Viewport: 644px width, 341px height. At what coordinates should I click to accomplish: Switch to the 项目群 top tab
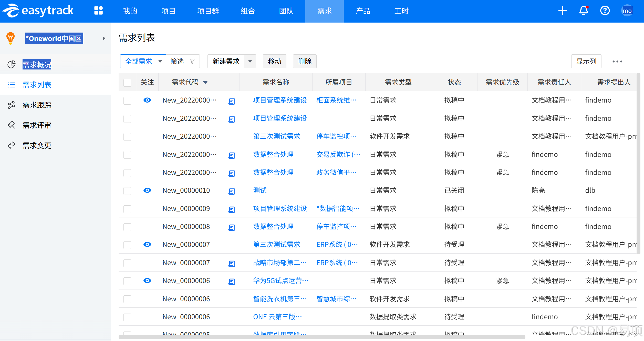point(208,11)
